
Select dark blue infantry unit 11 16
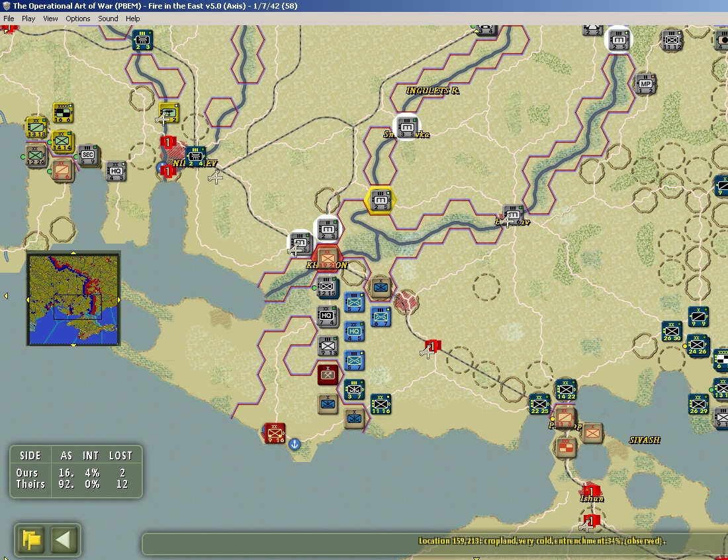[381, 404]
